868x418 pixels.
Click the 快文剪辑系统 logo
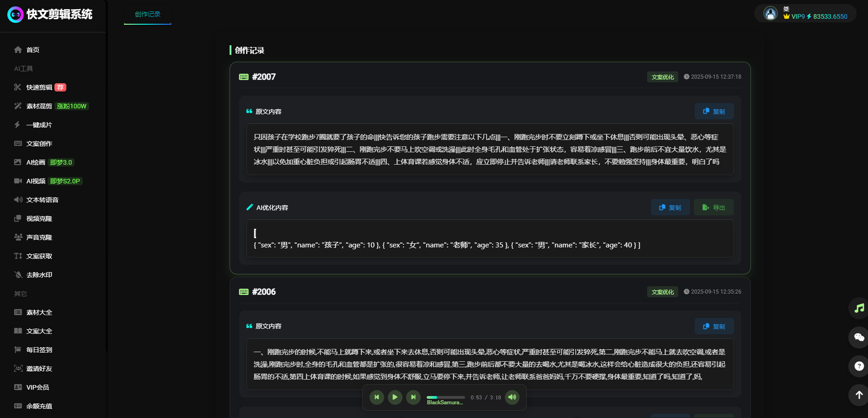coord(50,15)
